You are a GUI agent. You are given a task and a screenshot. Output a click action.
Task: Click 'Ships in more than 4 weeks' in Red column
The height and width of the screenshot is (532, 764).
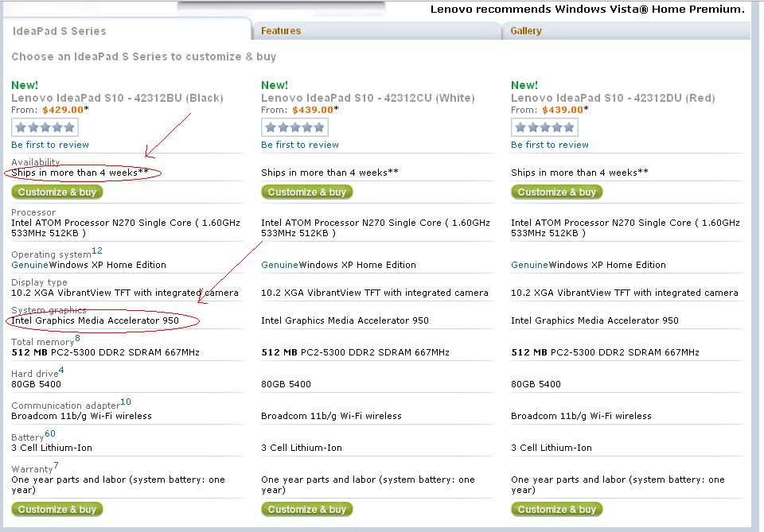pyautogui.click(x=580, y=173)
